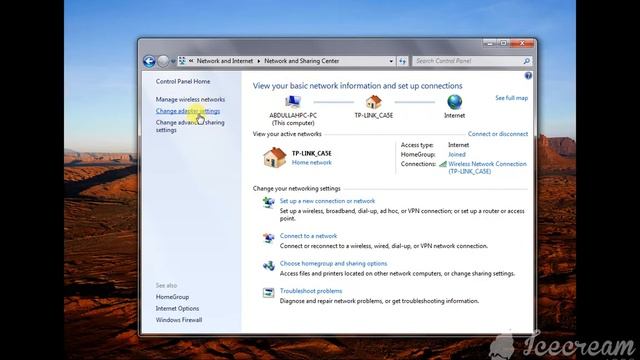
Task: Click the Back navigation arrow button
Action: coord(149,61)
